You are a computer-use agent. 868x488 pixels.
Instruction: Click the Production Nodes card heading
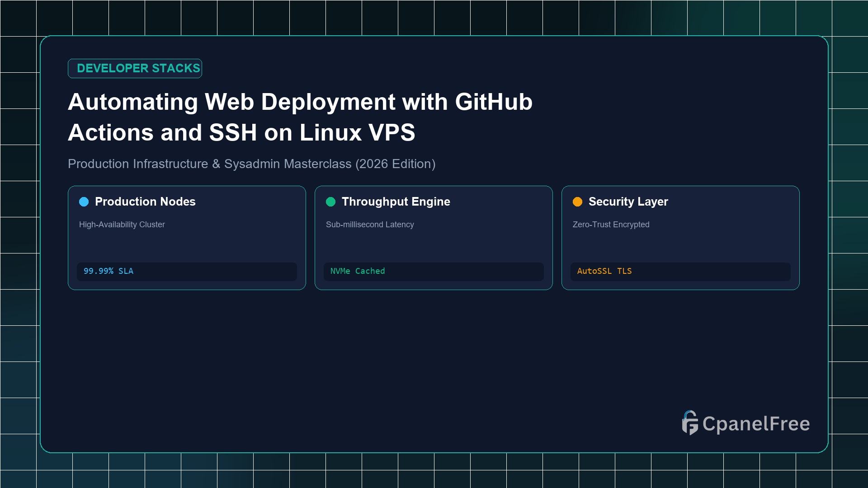point(145,202)
